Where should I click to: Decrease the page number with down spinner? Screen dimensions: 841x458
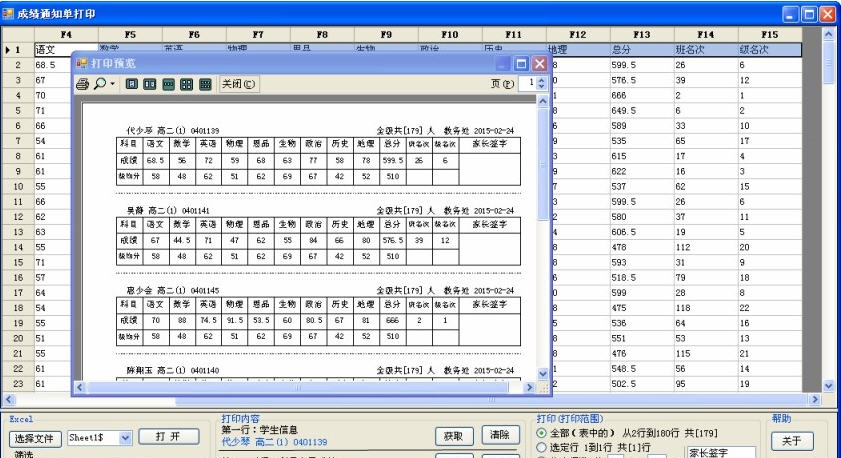click(x=541, y=87)
